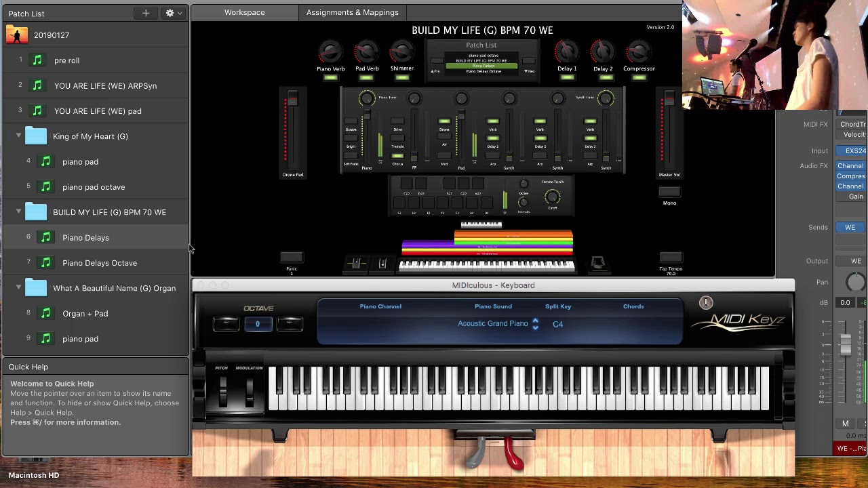Image resolution: width=868 pixels, height=488 pixels.
Task: Click the Drone Tools Cutoff knob
Action: [x=552, y=197]
